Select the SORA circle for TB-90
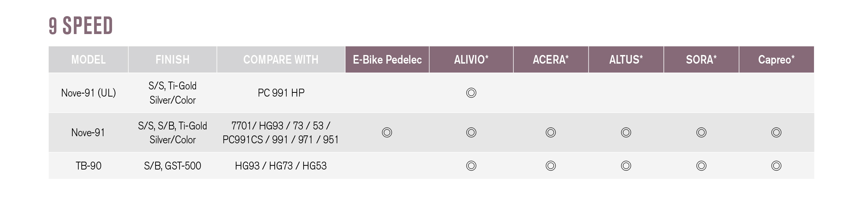Viewport: 868px width, 223px height. point(701,166)
